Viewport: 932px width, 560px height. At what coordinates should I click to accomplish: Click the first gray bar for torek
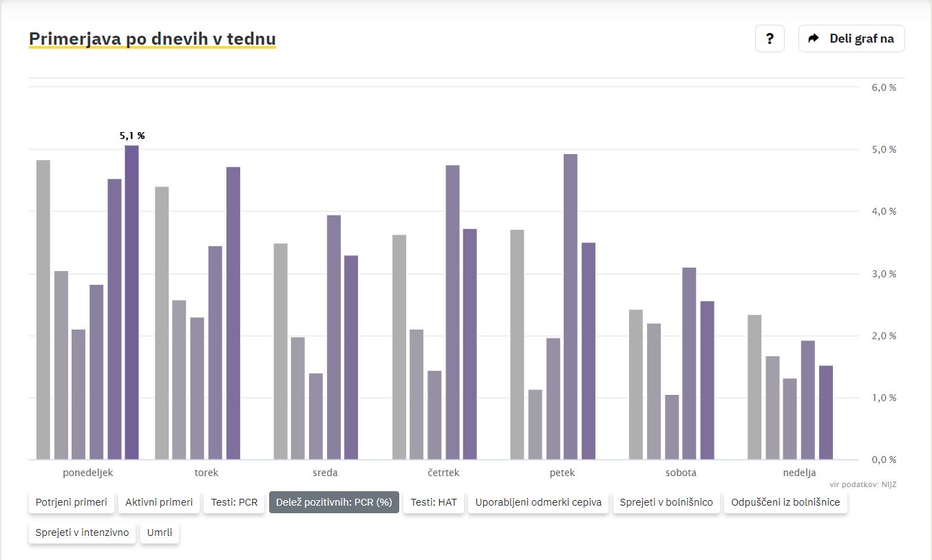click(162, 323)
